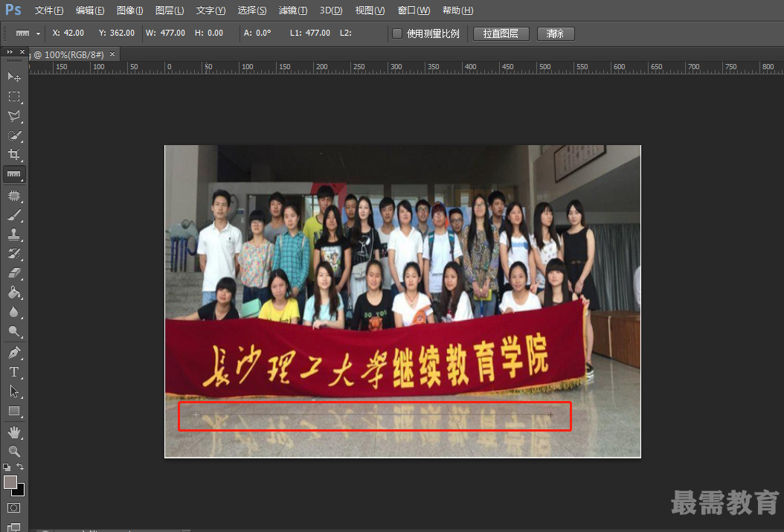Image resolution: width=784 pixels, height=532 pixels.
Task: Select the Zoom magnifier tool
Action: [14, 452]
